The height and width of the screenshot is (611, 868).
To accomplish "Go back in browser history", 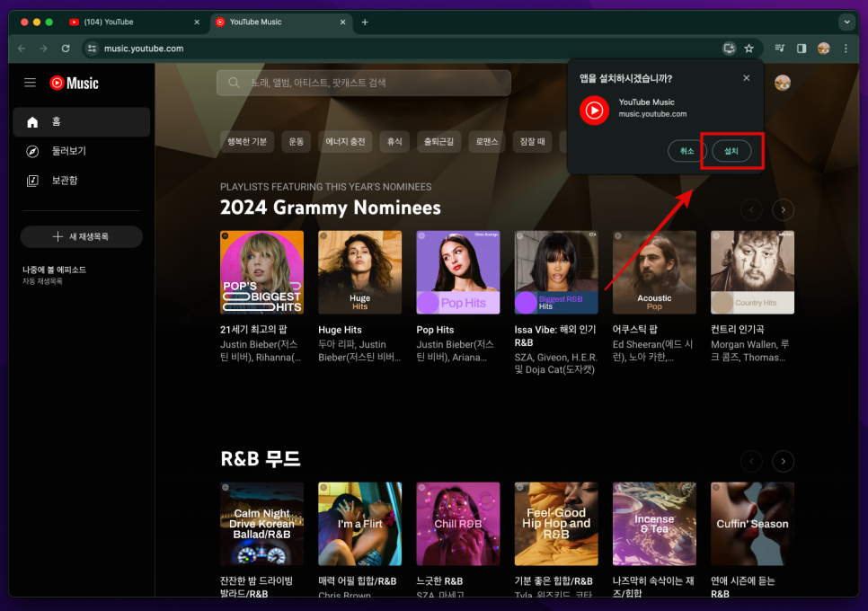I will pyautogui.click(x=22, y=49).
